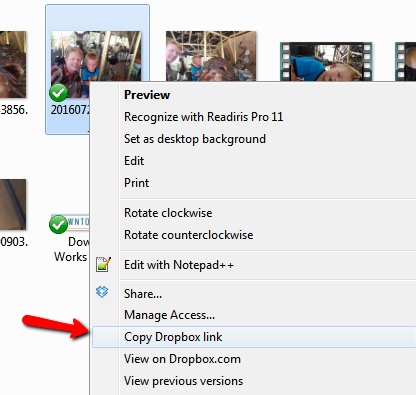Choose Set as desktop background
The width and height of the screenshot is (416, 395).
(195, 139)
